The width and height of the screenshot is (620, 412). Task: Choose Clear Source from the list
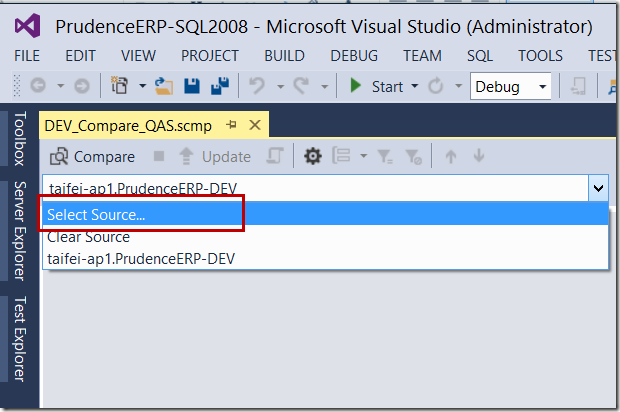coord(325,237)
